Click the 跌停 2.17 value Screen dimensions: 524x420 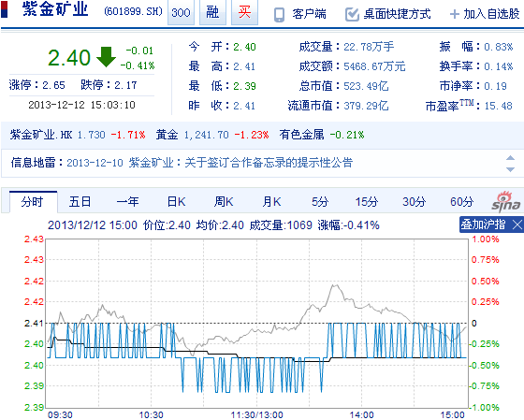(x=125, y=85)
